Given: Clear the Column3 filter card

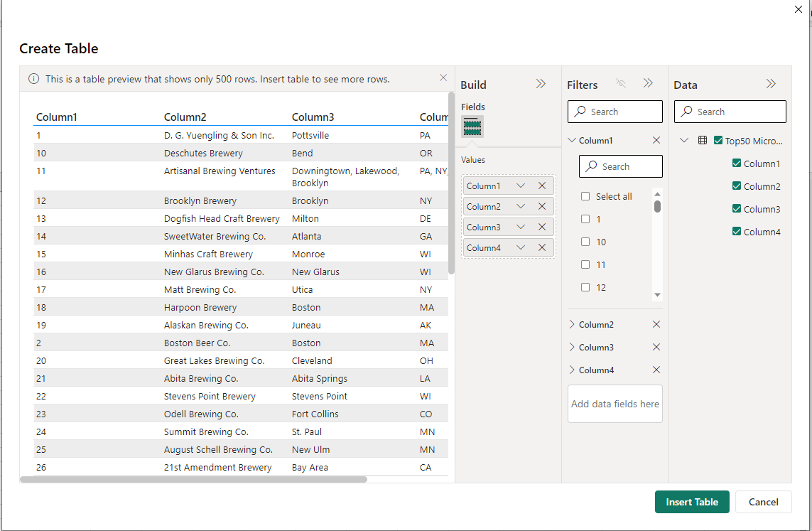Looking at the screenshot, I should (x=656, y=347).
